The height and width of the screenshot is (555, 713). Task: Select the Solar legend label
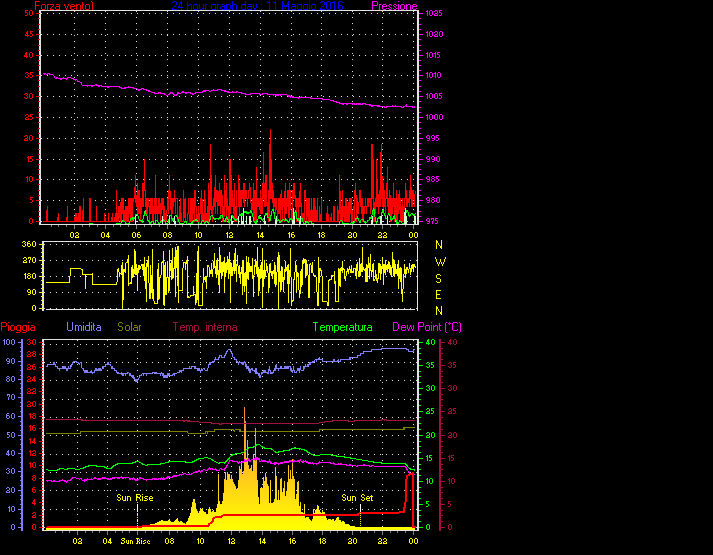tap(131, 327)
